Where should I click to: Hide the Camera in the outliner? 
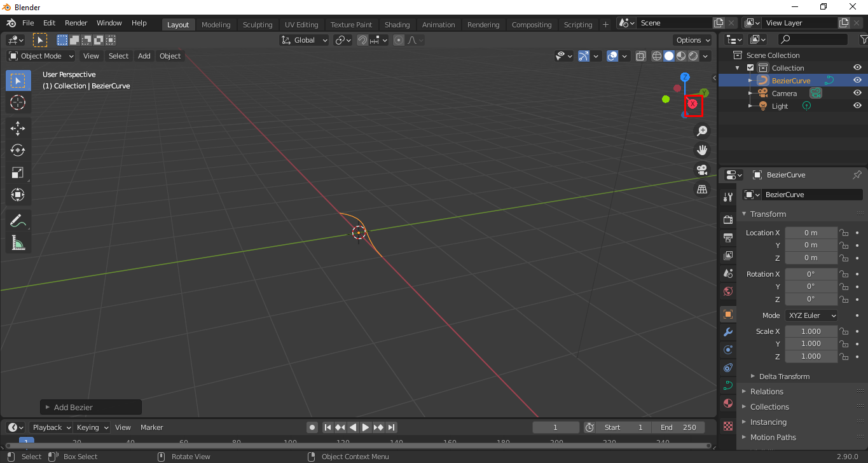pyautogui.click(x=857, y=93)
